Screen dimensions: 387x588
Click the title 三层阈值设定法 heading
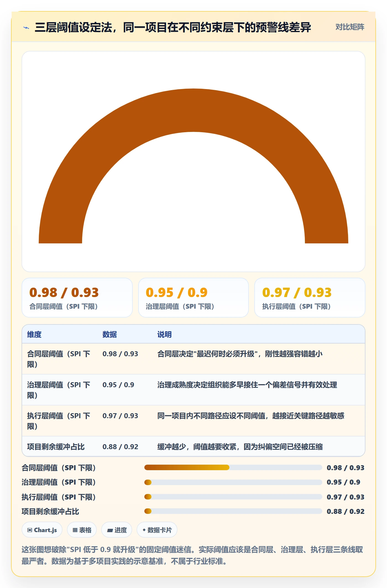pyautogui.click(x=173, y=27)
